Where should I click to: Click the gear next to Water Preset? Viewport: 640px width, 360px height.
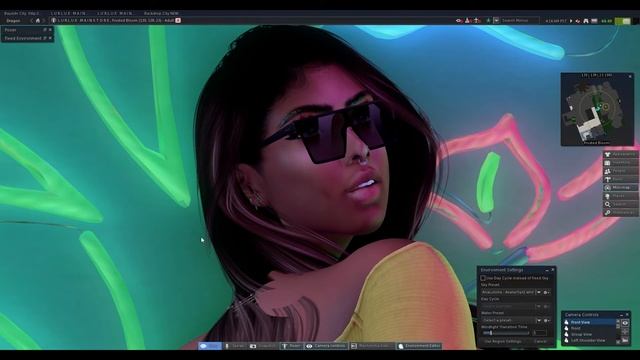547,320
